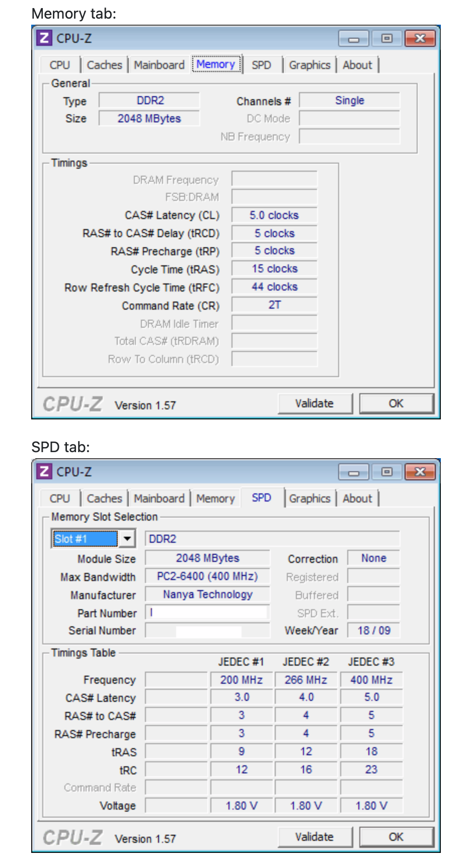Open Caches tab in Memory window
The height and width of the screenshot is (868, 467).
click(x=104, y=65)
